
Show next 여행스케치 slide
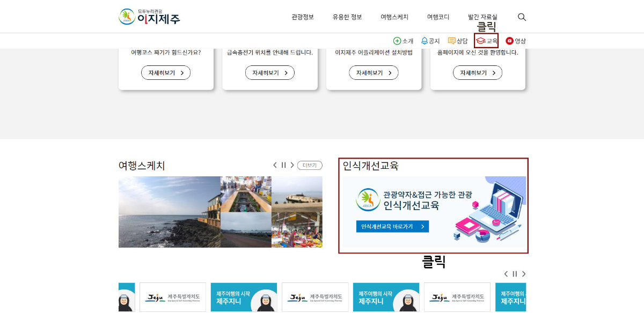click(292, 165)
